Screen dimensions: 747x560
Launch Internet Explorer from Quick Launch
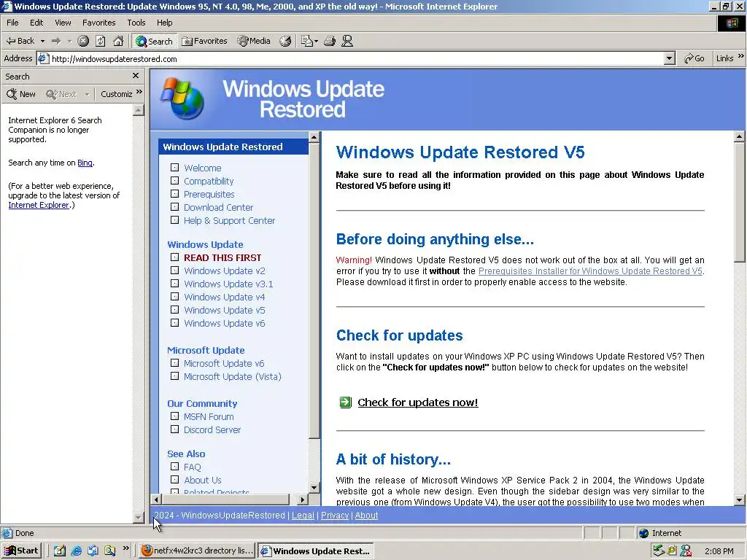76,551
